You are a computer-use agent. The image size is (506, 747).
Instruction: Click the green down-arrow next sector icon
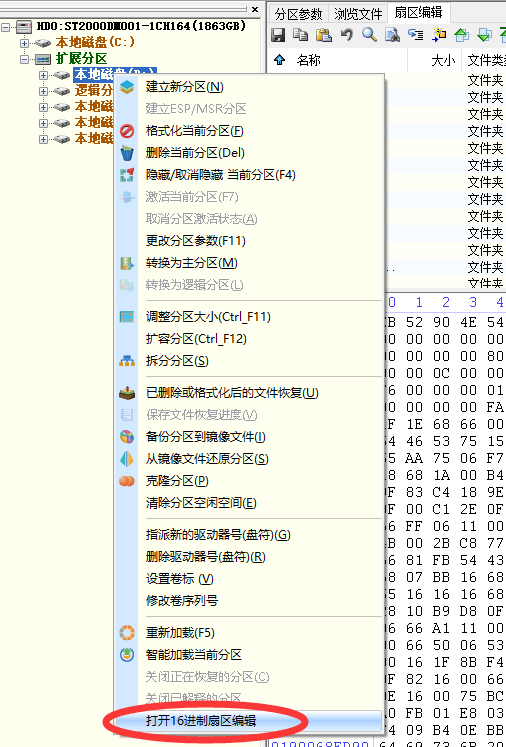coord(485,34)
